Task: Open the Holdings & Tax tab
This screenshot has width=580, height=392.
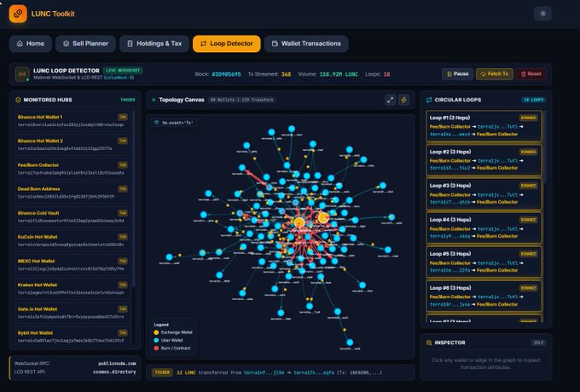Action: pyautogui.click(x=154, y=43)
